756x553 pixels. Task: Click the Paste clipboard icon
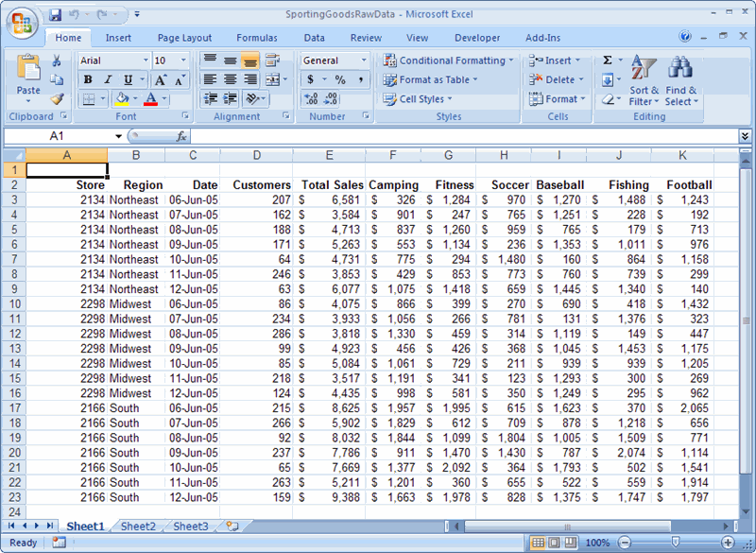coord(28,68)
